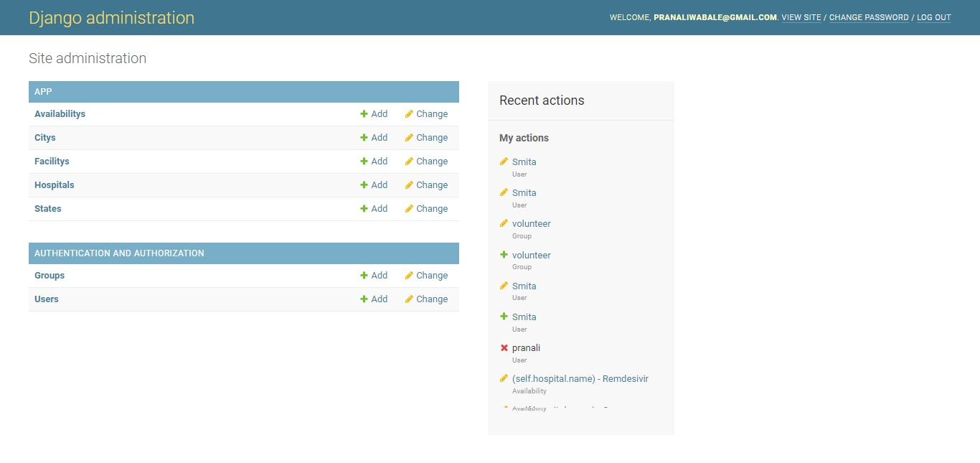Click the Django administration header title
The width and height of the screenshot is (980, 463).
tap(111, 17)
